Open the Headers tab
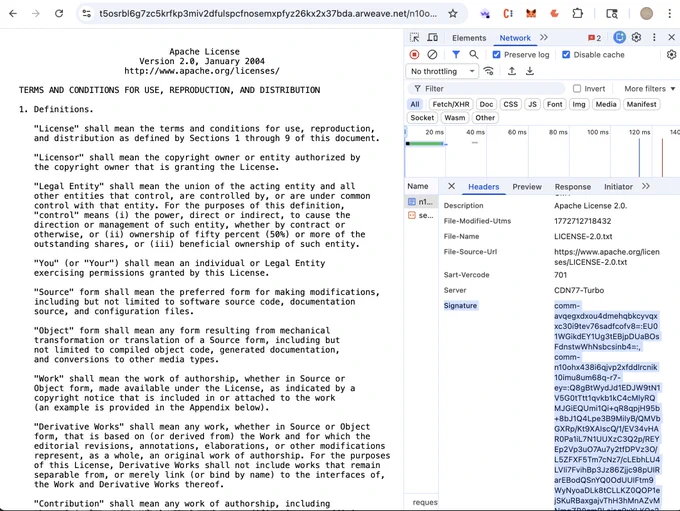Image resolution: width=680 pixels, height=511 pixels. tap(484, 187)
